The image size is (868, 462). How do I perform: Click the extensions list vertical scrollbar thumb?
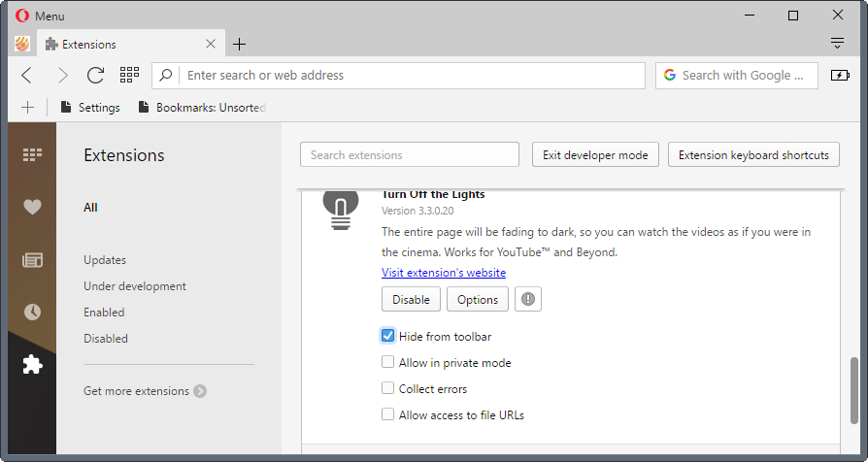pyautogui.click(x=854, y=390)
